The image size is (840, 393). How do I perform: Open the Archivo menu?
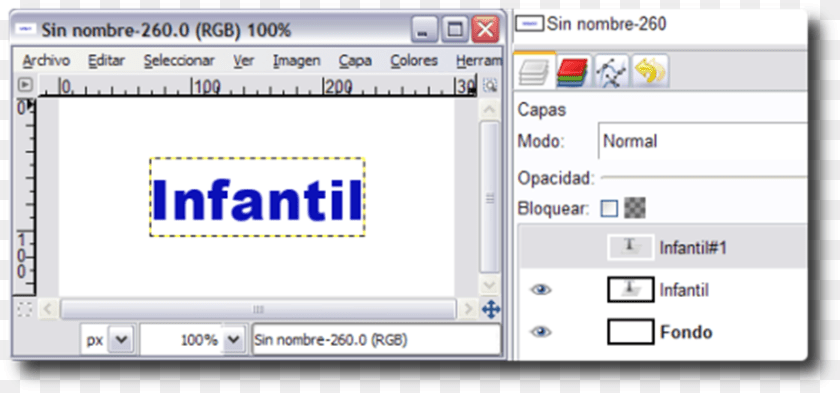pyautogui.click(x=46, y=61)
